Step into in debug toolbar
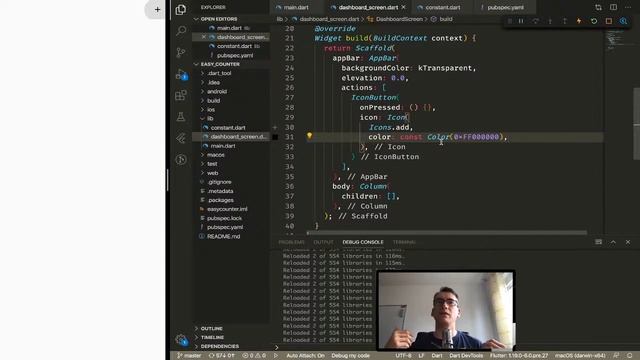 tap(550, 21)
